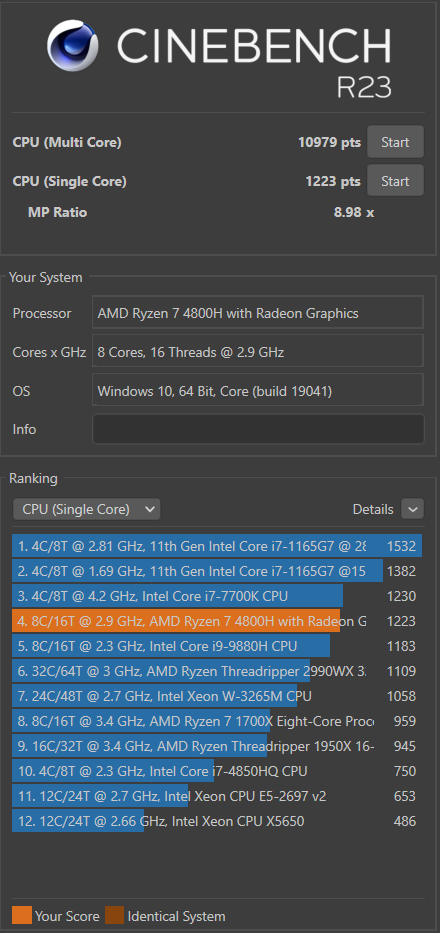Select the Intel Core i9-9880H ranking entry
Screen dimensions: 440x933
tap(217, 646)
